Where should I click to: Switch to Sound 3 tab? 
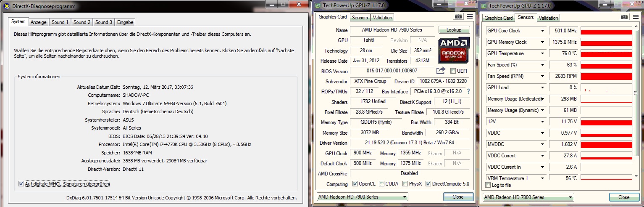(104, 22)
